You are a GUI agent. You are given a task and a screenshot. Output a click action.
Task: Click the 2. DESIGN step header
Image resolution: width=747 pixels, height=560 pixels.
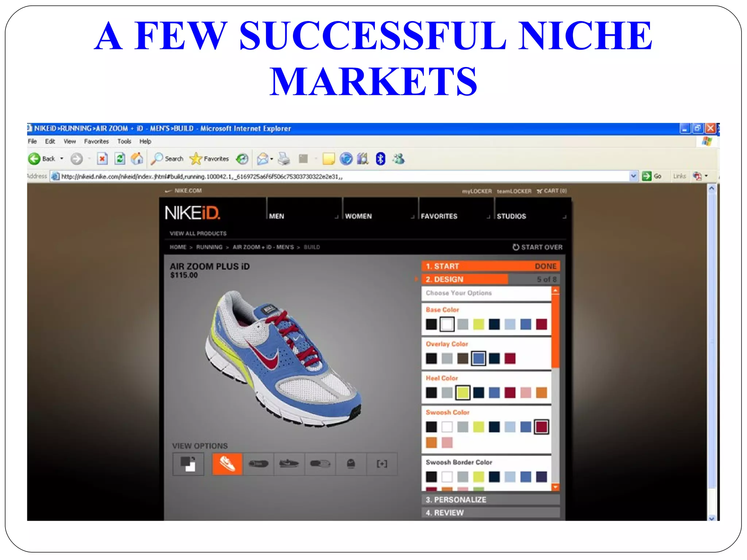(x=491, y=279)
